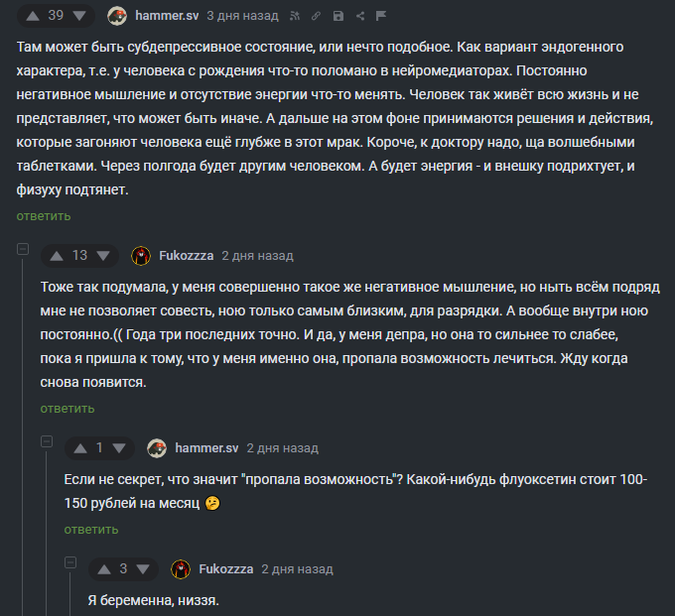Upvote hammer.sv's reply rated 1
The height and width of the screenshot is (616, 675).
pyautogui.click(x=79, y=448)
